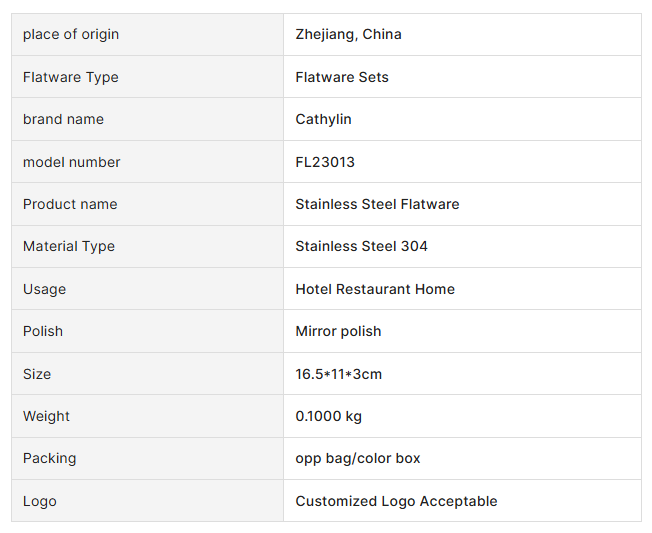Screen dimensions: 652x533
Task: Click the 'Product name' label cell
Action: point(70,204)
